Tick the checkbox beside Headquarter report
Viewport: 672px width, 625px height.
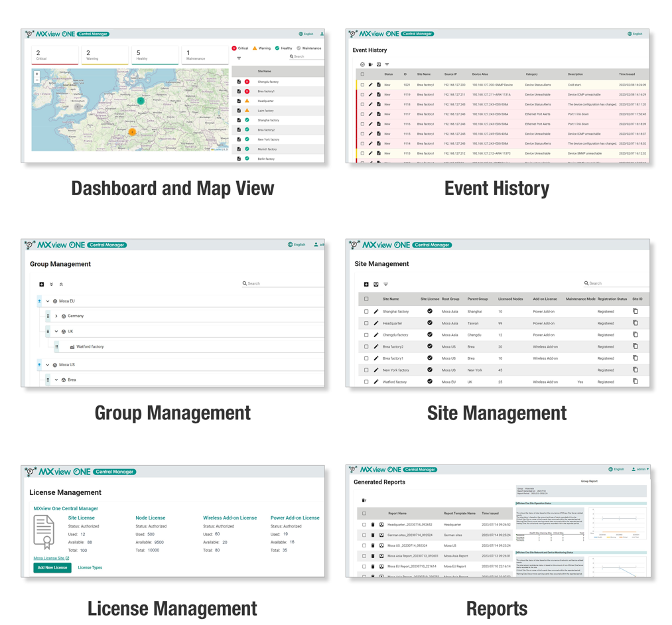[364, 524]
